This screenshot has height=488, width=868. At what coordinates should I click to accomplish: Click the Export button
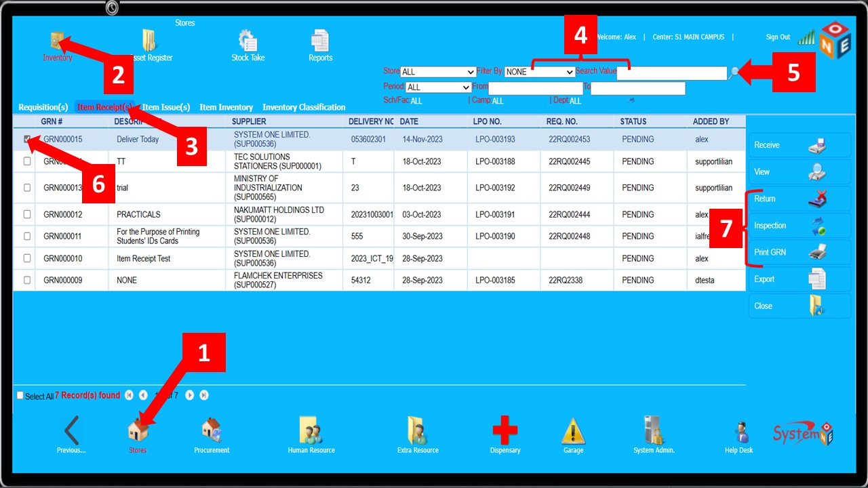pos(799,279)
